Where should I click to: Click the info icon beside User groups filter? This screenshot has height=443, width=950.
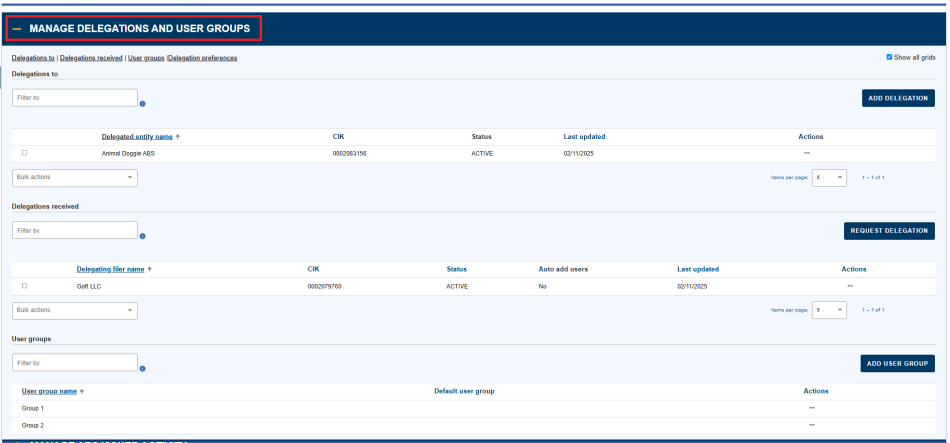click(x=142, y=368)
